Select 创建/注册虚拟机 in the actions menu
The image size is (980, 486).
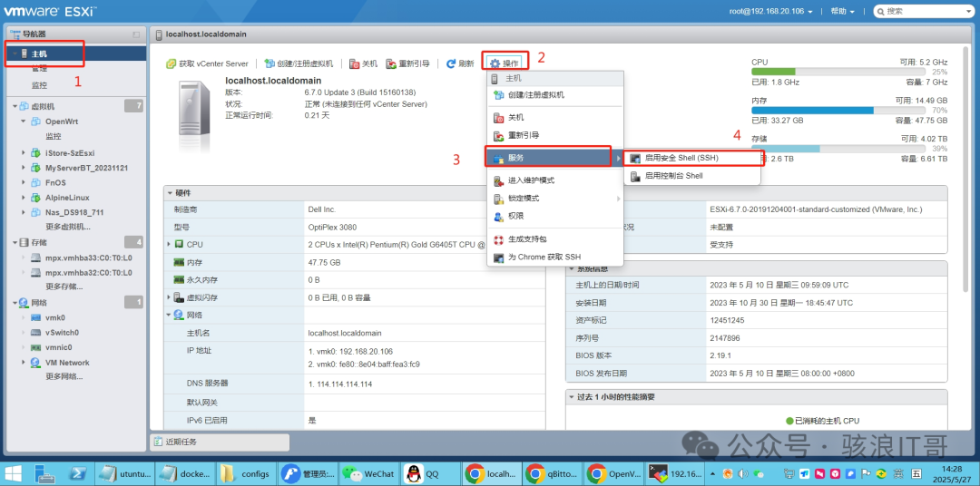coord(555,95)
